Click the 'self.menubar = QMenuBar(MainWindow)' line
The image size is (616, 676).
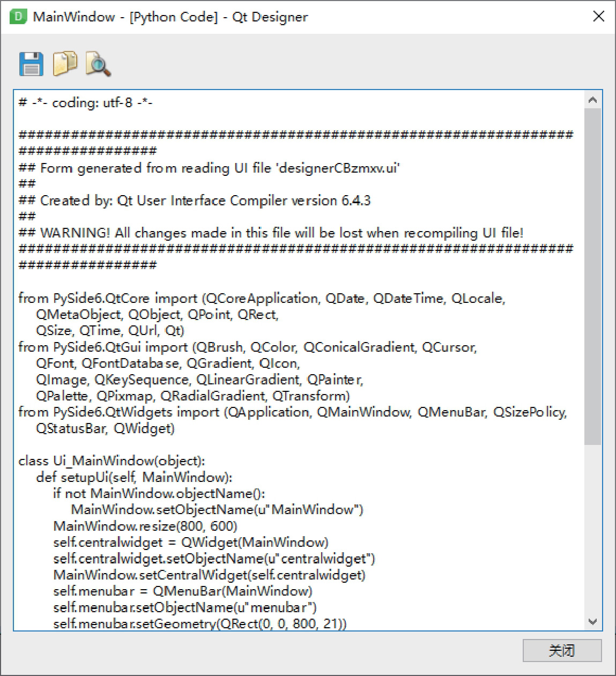183,591
